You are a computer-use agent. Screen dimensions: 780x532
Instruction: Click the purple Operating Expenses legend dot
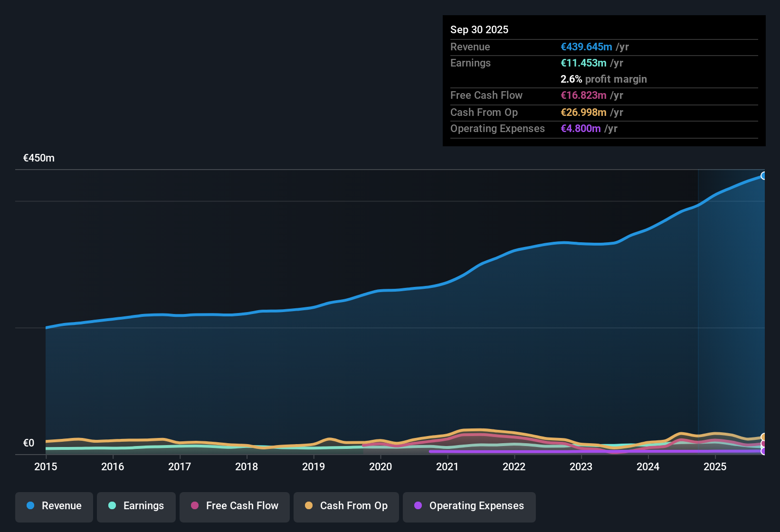(418, 506)
